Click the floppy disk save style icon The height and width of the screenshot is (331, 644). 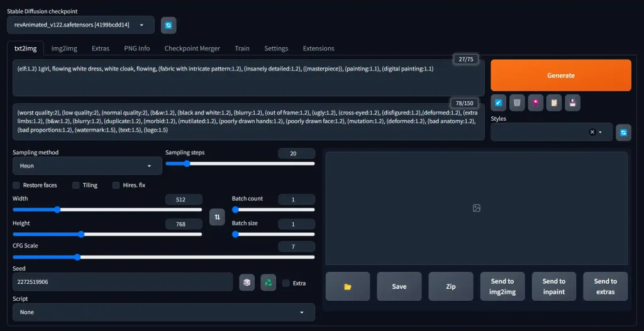(x=572, y=103)
